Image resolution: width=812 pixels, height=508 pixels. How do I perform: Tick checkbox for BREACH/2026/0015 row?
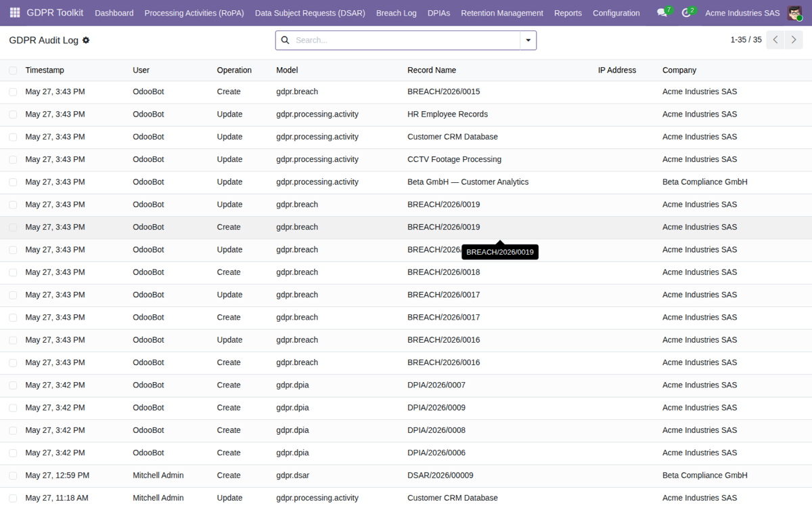[13, 92]
